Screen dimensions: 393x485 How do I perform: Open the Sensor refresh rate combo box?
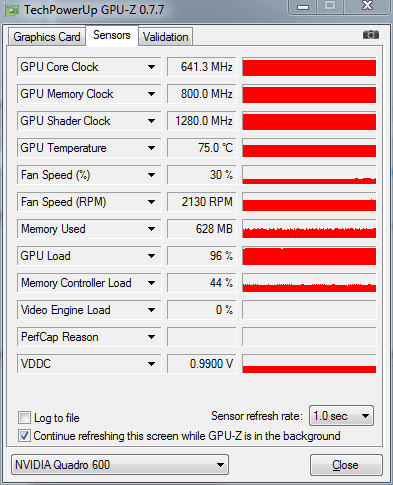[x=341, y=416]
